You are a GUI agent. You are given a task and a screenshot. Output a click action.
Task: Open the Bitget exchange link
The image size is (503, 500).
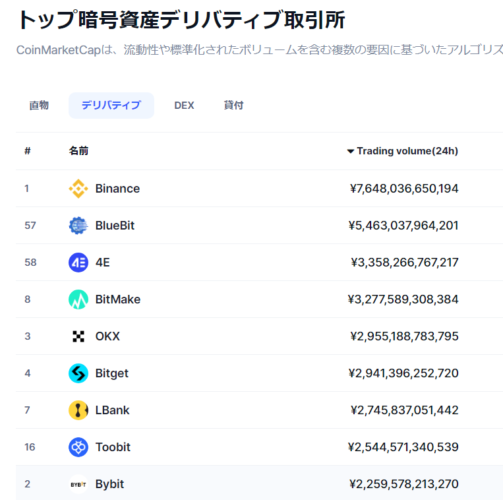[112, 373]
